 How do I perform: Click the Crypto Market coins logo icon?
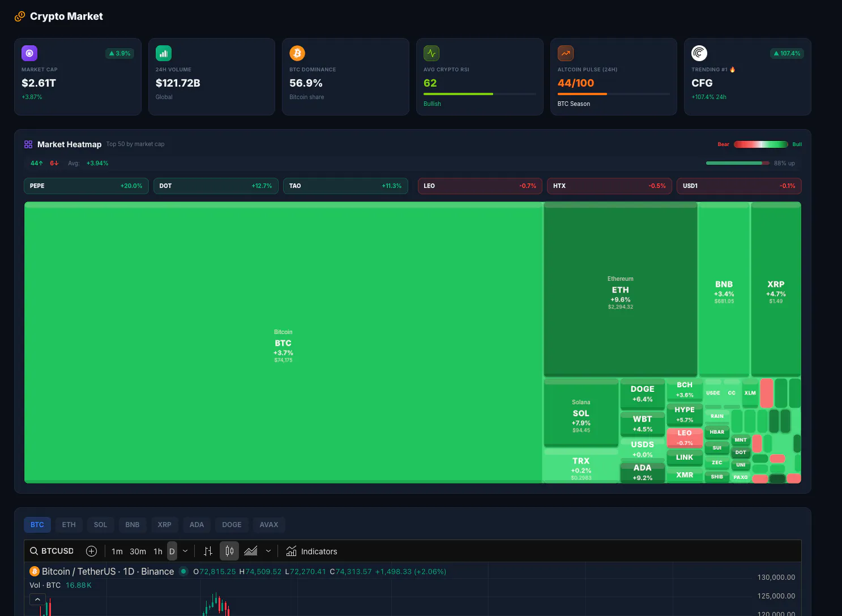(20, 16)
